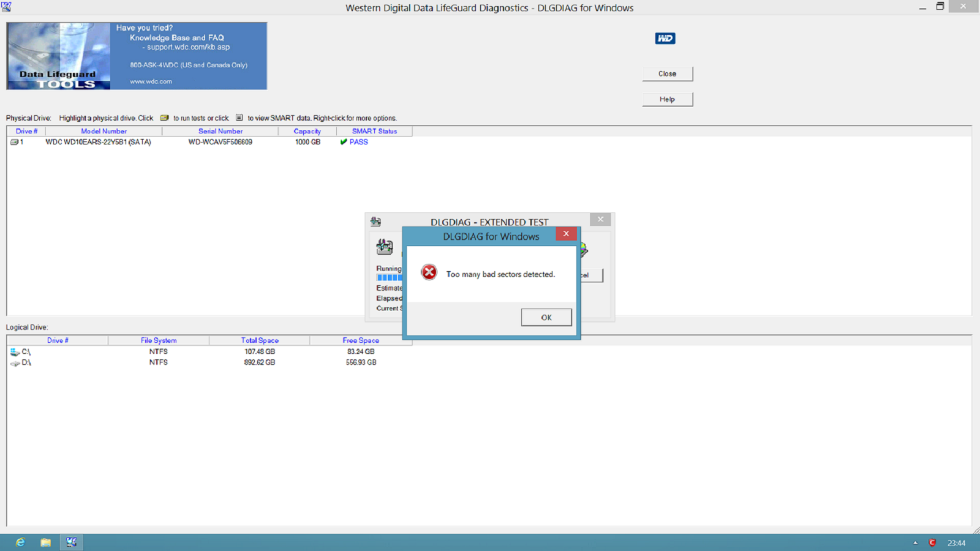Open Internet Explorer from taskbar

pos(20,542)
